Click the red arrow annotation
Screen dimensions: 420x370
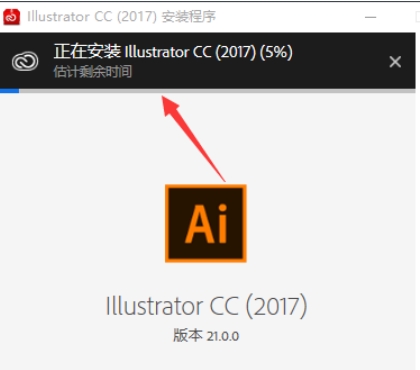coord(193,138)
